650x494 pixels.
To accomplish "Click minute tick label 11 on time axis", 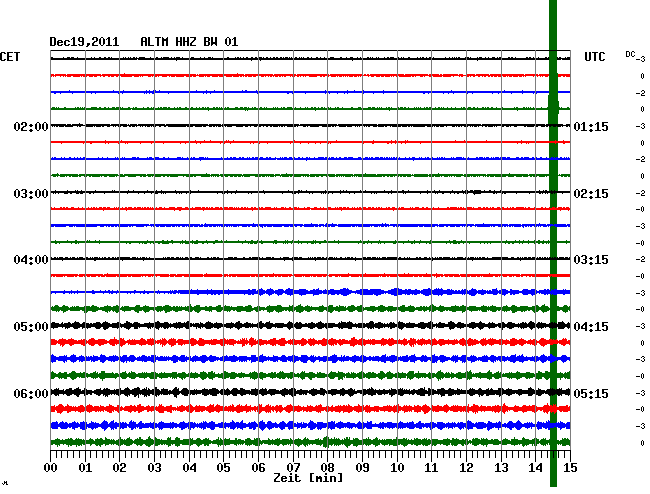I will 431,468.
